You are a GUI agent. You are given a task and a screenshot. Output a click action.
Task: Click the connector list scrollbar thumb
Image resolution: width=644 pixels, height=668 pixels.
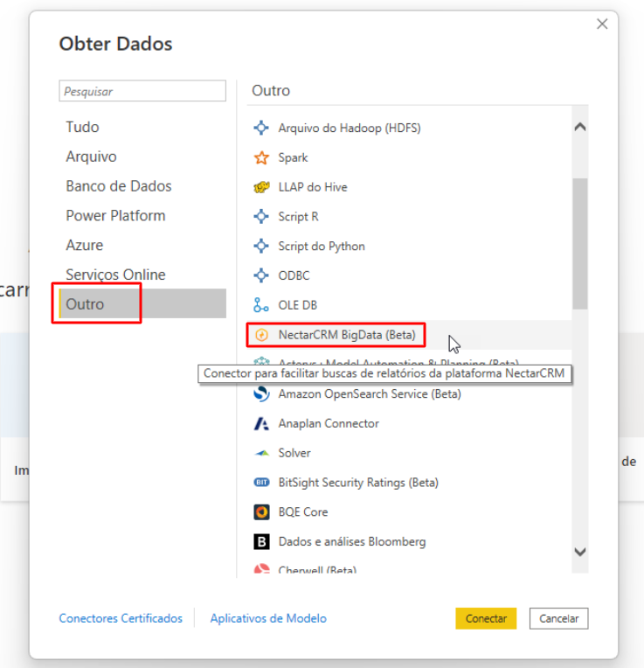(x=579, y=244)
